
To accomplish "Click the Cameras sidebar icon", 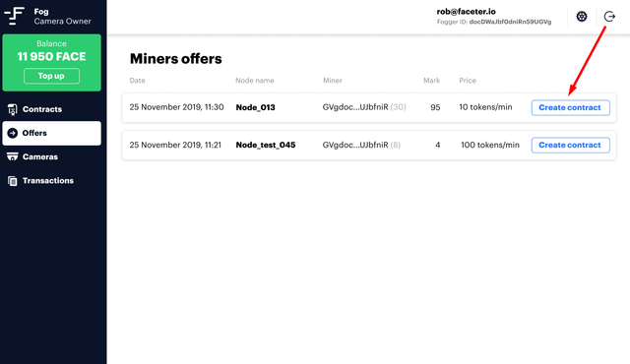I will pyautogui.click(x=13, y=156).
